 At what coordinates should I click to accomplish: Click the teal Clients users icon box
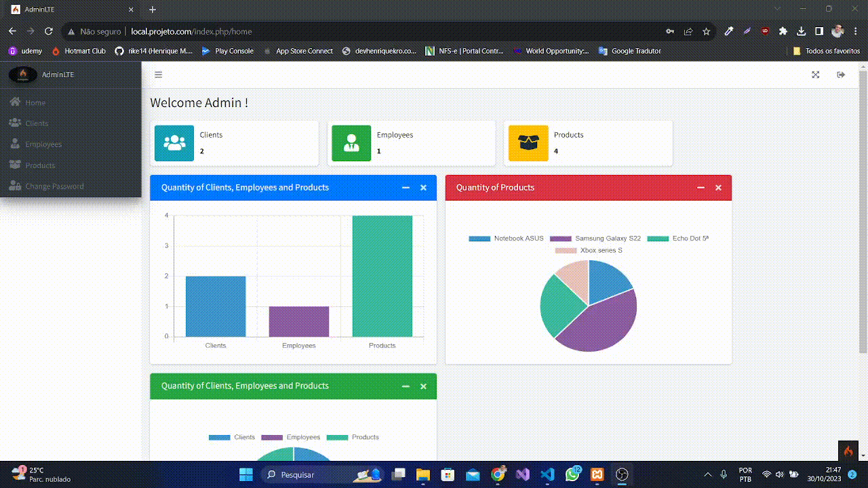(174, 143)
